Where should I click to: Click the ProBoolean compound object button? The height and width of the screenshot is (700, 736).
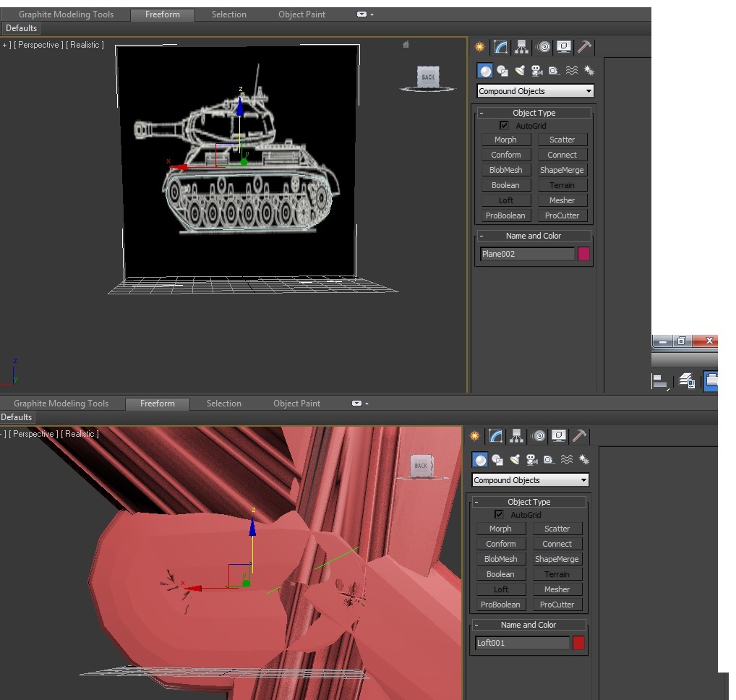(x=505, y=215)
